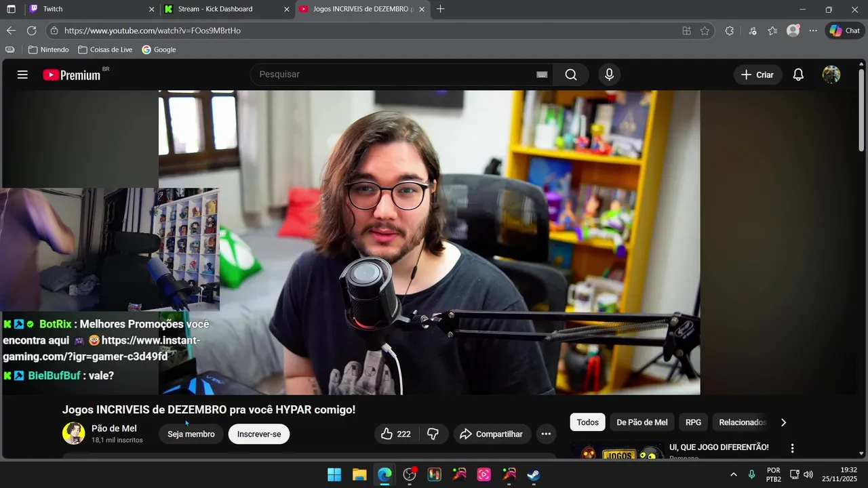Open the video's more actions ellipsis
The width and height of the screenshot is (868, 488).
(x=546, y=434)
